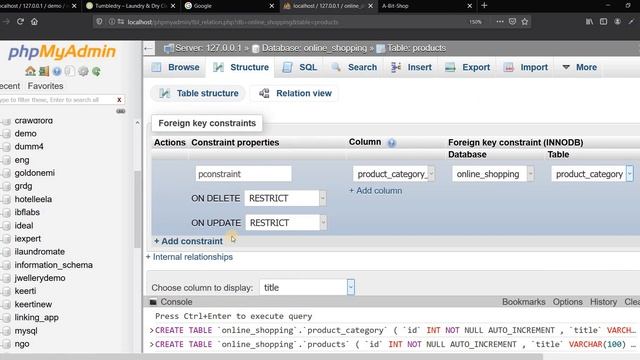Open the More menu dropdown
The width and height of the screenshot is (640, 360).
[x=580, y=67]
